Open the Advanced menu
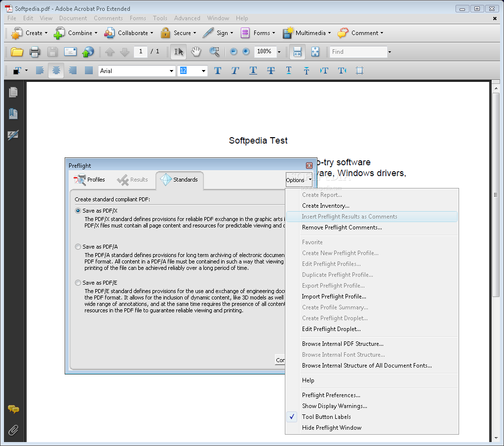The image size is (504, 446). tap(187, 18)
